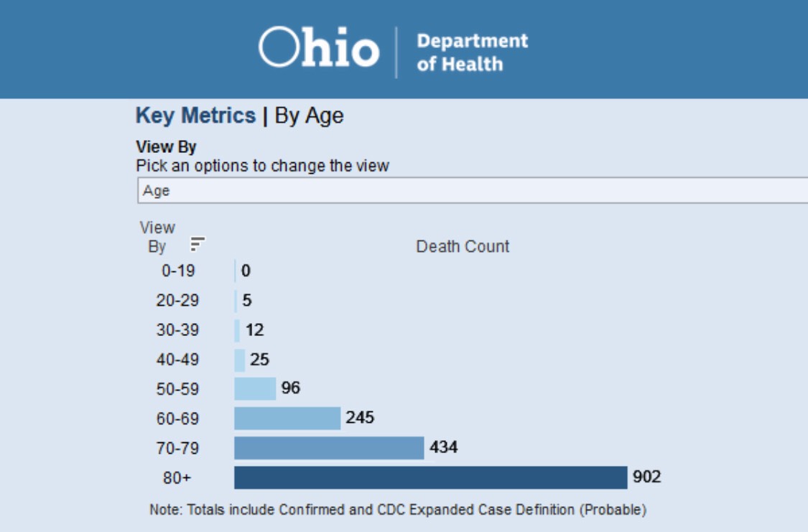Click the 245 value label
Viewport: 808px width, 532px height.
[360, 417]
